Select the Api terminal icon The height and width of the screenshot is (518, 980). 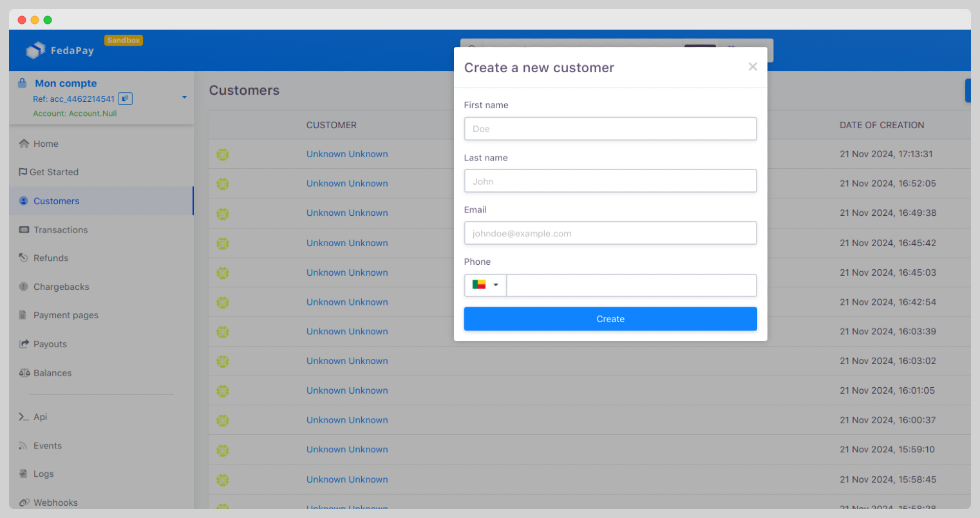click(x=23, y=417)
